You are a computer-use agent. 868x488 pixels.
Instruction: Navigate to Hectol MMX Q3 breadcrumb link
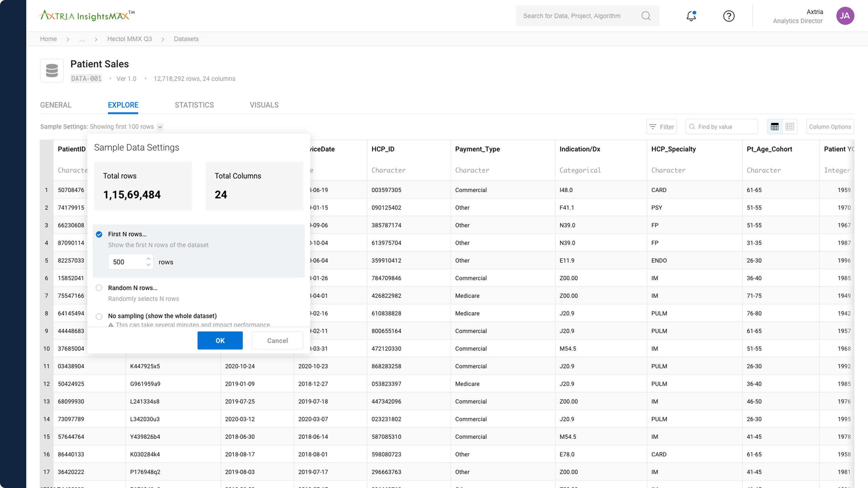point(130,39)
